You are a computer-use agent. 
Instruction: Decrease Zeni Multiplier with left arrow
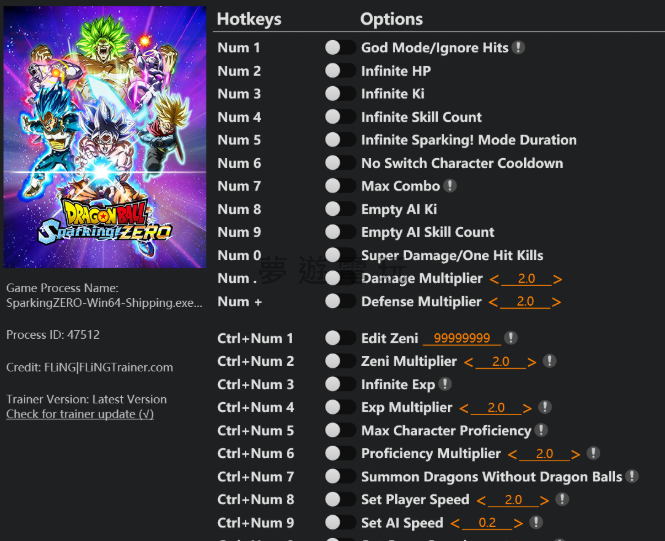click(x=467, y=362)
